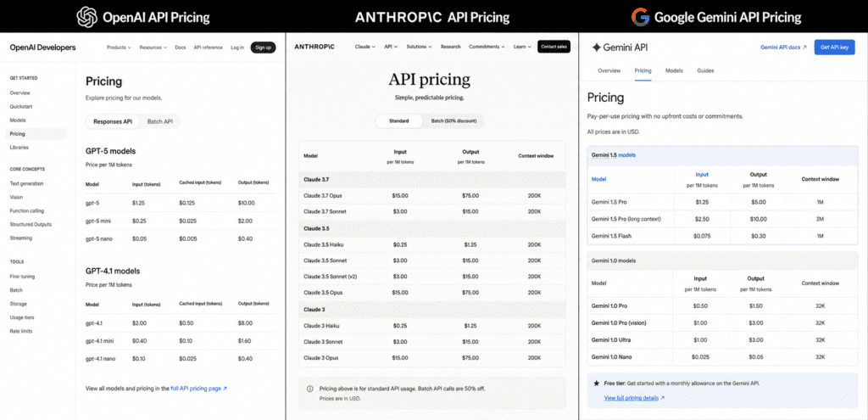Click $8.00 output price for gpt-4.1
The width and height of the screenshot is (868, 420).
click(246, 323)
